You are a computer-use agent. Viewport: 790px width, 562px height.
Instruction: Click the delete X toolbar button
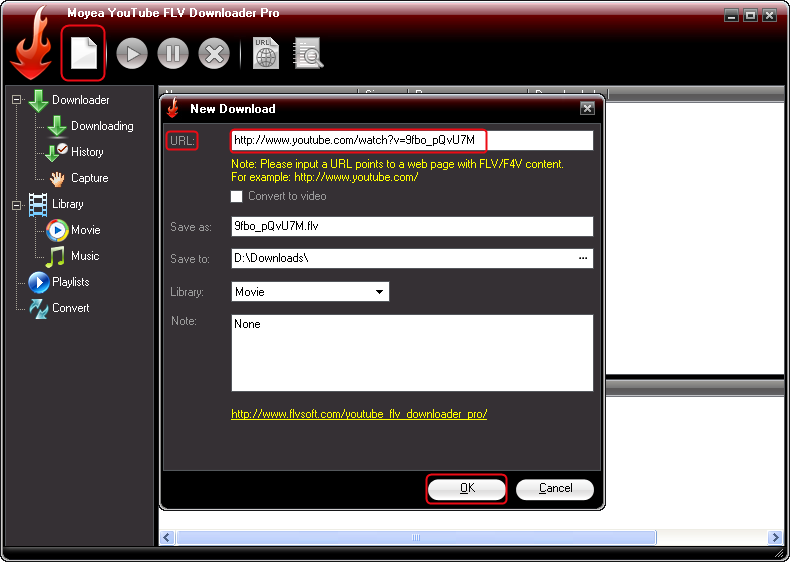coord(214,53)
